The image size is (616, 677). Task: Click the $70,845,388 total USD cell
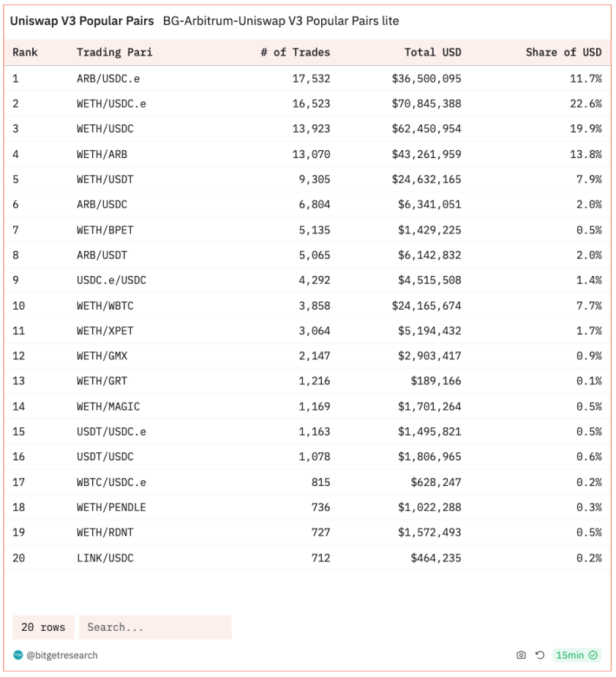click(x=427, y=104)
